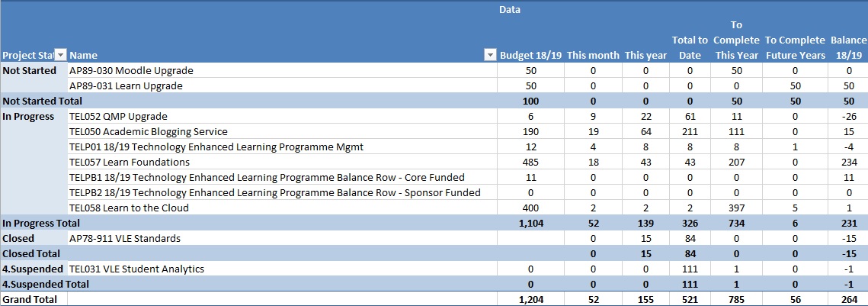Select the TEL052 QMP Upgrade cell
The image size is (868, 306).
point(118,116)
